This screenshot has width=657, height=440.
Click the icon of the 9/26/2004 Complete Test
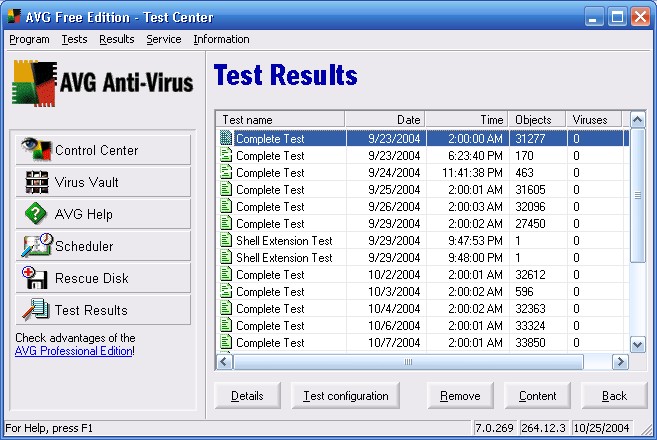(x=226, y=206)
